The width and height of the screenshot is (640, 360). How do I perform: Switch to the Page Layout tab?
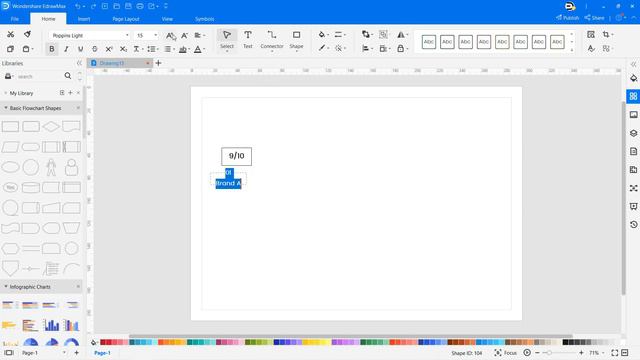[x=126, y=19]
